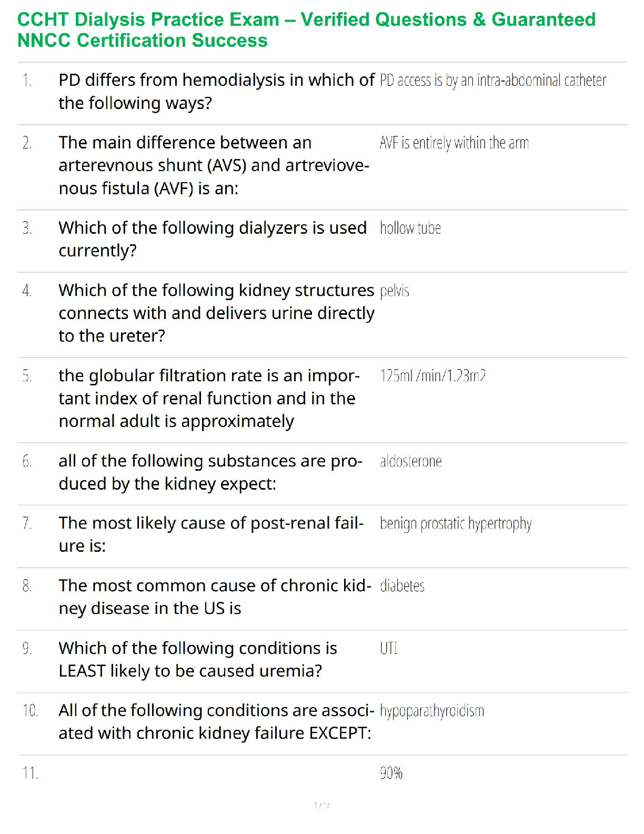
Task: Select the 'UTI' answer text
Action: tap(389, 648)
